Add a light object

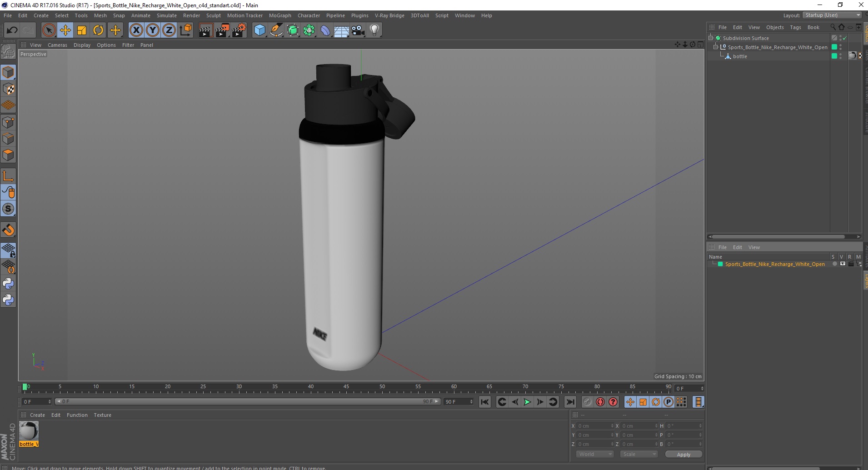374,30
